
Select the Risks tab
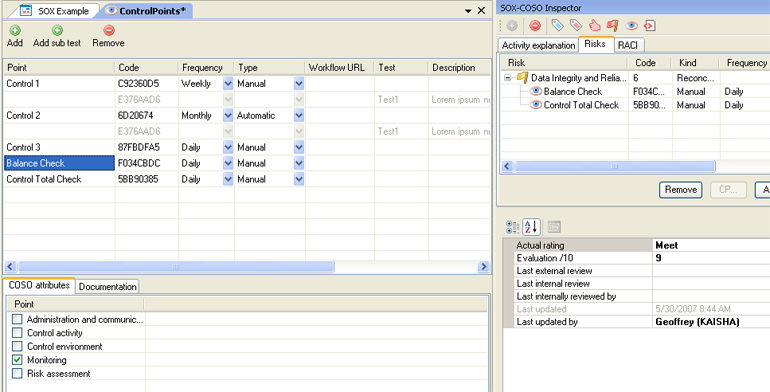[596, 44]
